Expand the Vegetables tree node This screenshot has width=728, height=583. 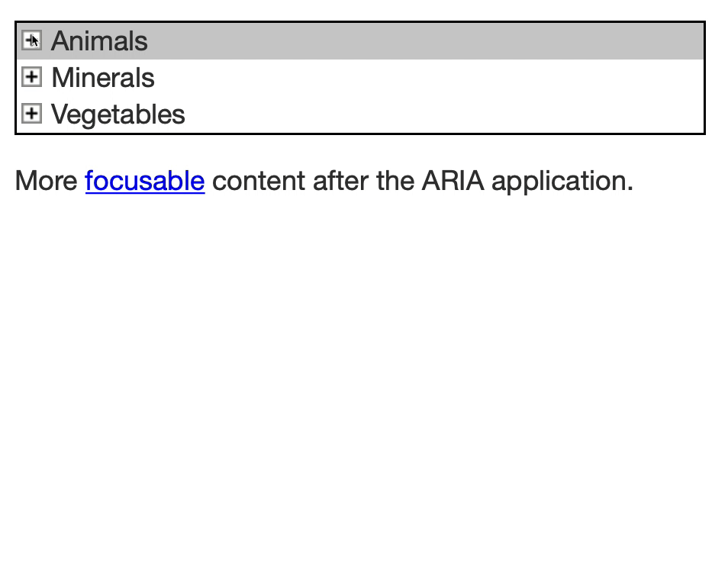(31, 114)
